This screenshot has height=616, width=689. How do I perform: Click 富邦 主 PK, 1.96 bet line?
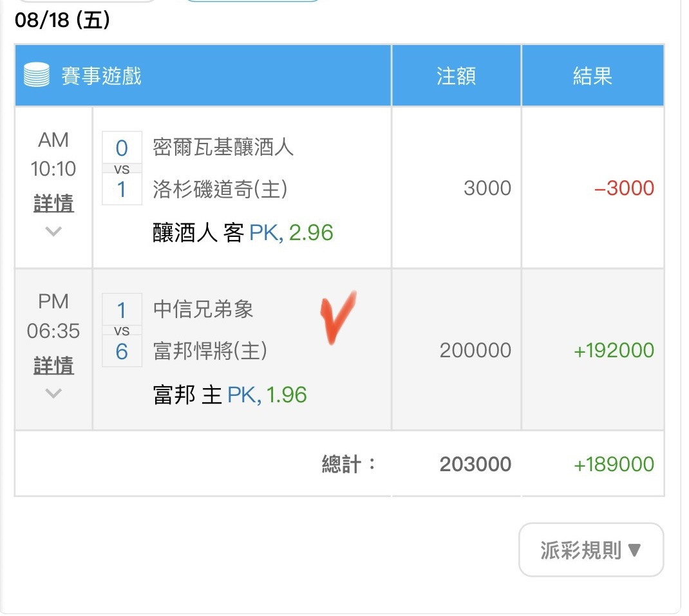tap(230, 395)
